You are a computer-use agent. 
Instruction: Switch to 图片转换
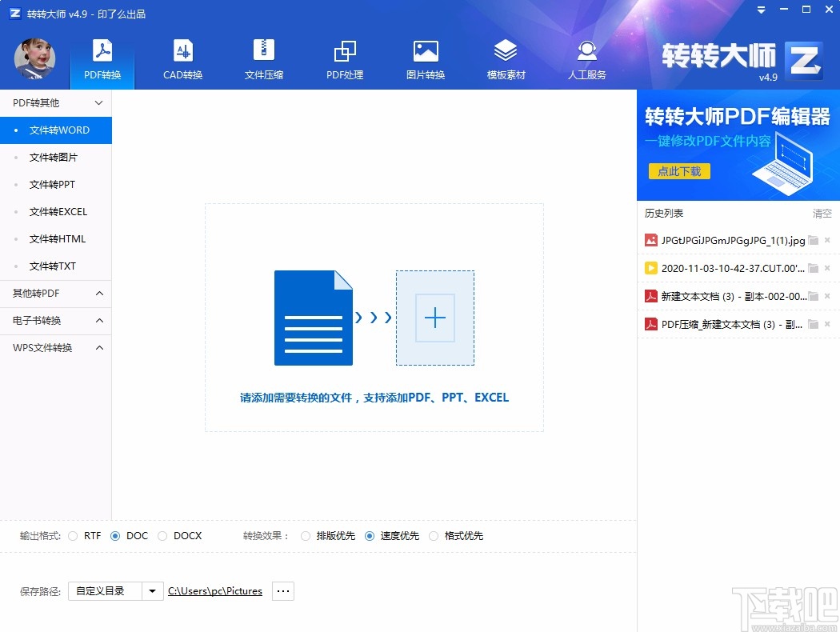[425, 58]
